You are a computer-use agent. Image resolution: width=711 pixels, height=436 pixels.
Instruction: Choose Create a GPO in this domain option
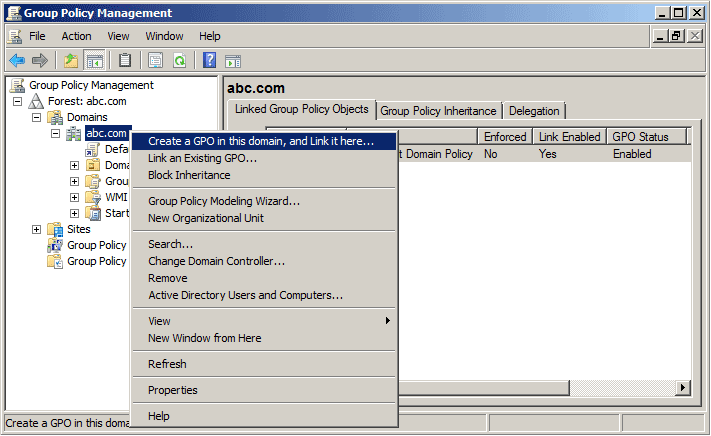(x=261, y=142)
